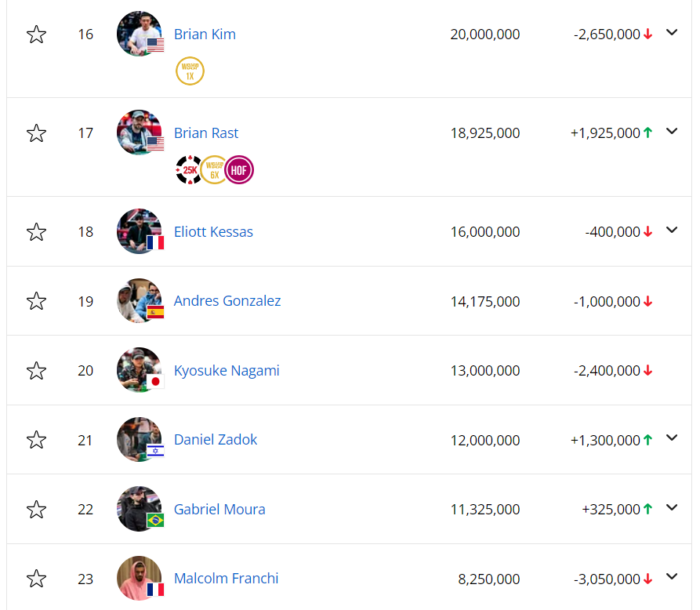The image size is (700, 610).
Task: Click Brian Rast's 25K chip badge
Action: click(189, 170)
